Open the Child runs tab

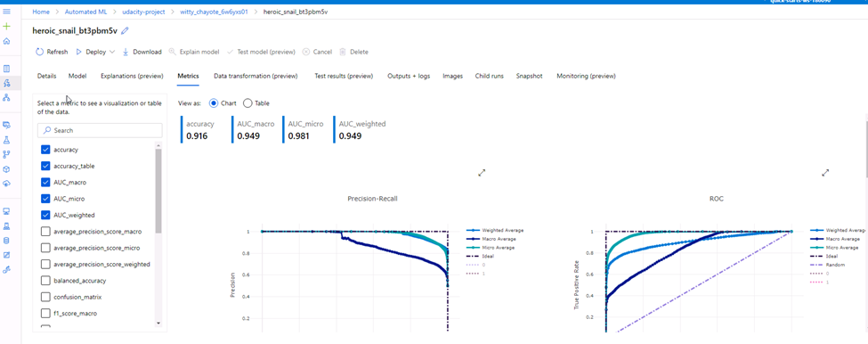[490, 76]
